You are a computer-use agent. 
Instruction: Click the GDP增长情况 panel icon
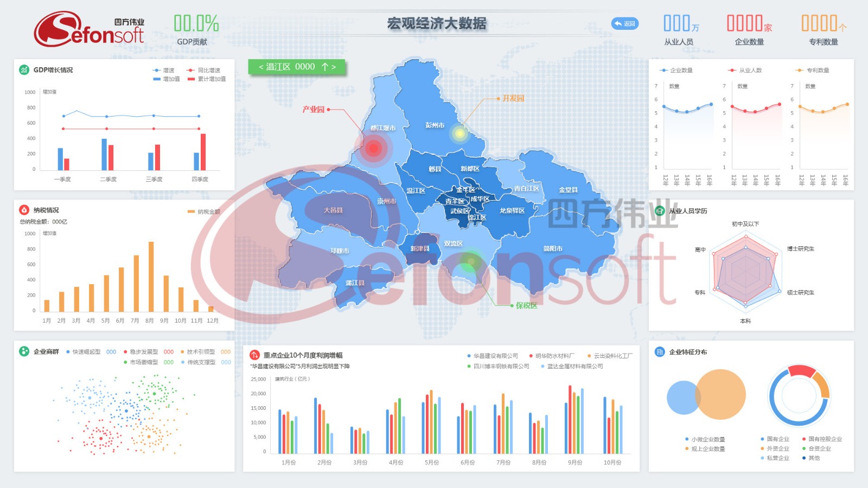point(24,70)
